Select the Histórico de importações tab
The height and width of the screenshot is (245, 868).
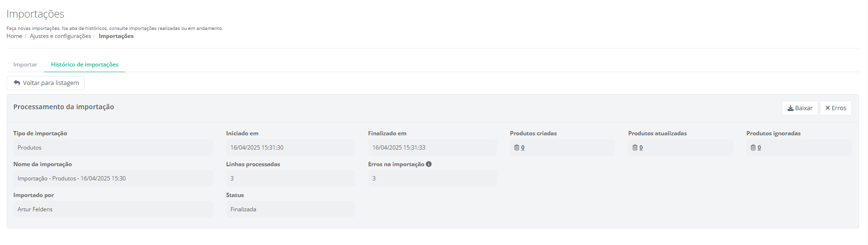pos(85,65)
